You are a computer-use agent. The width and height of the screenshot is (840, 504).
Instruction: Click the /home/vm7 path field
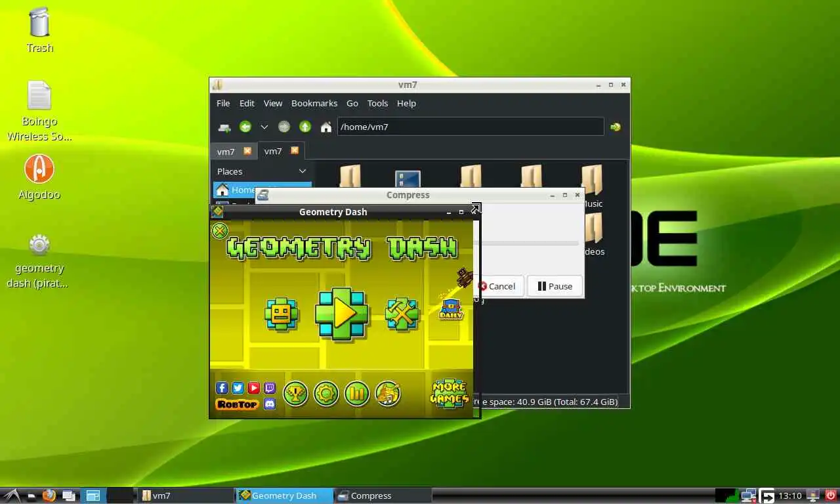pos(471,127)
